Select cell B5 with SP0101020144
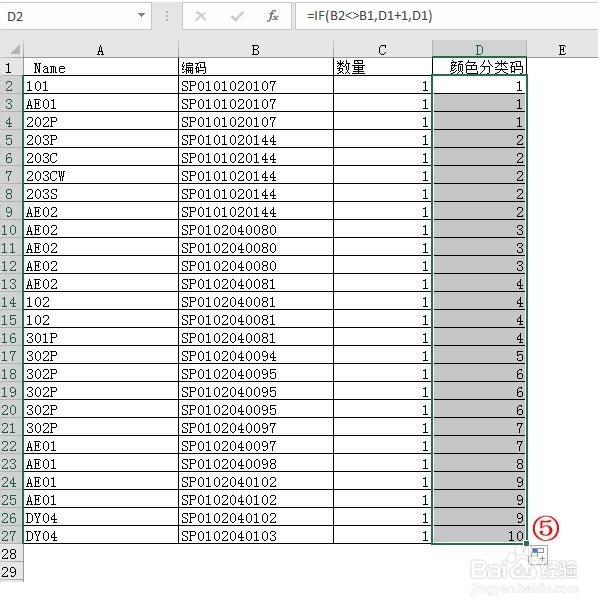 pyautogui.click(x=255, y=139)
